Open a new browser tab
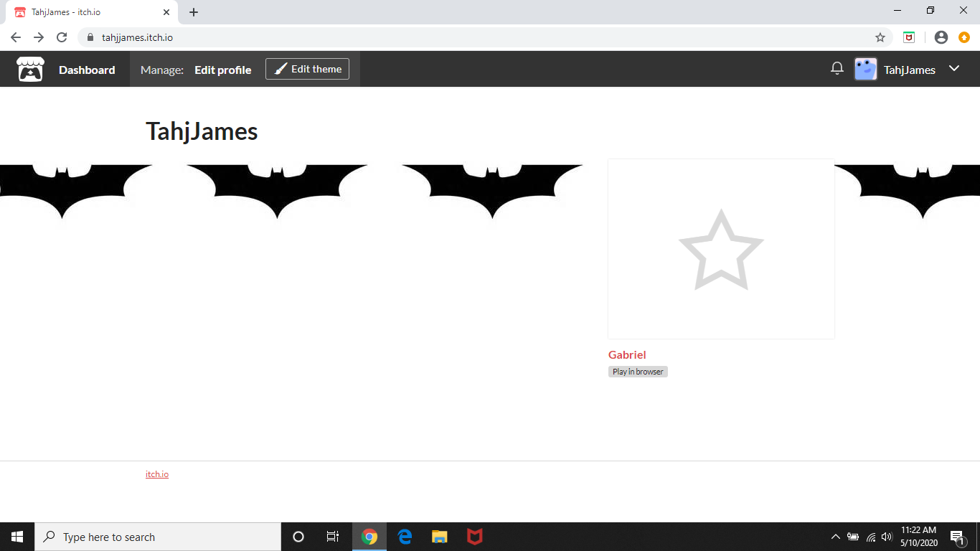 click(x=194, y=12)
